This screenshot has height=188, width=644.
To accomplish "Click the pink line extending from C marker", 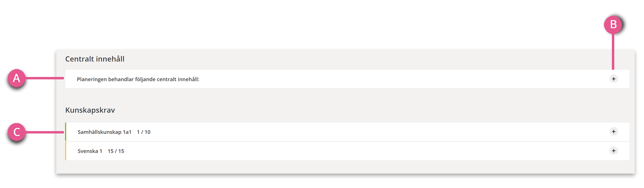I will tap(45, 132).
